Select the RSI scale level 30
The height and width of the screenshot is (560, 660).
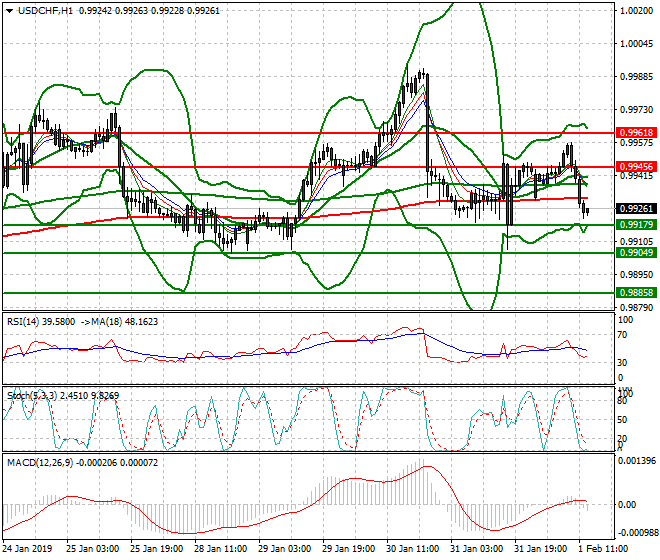623,363
